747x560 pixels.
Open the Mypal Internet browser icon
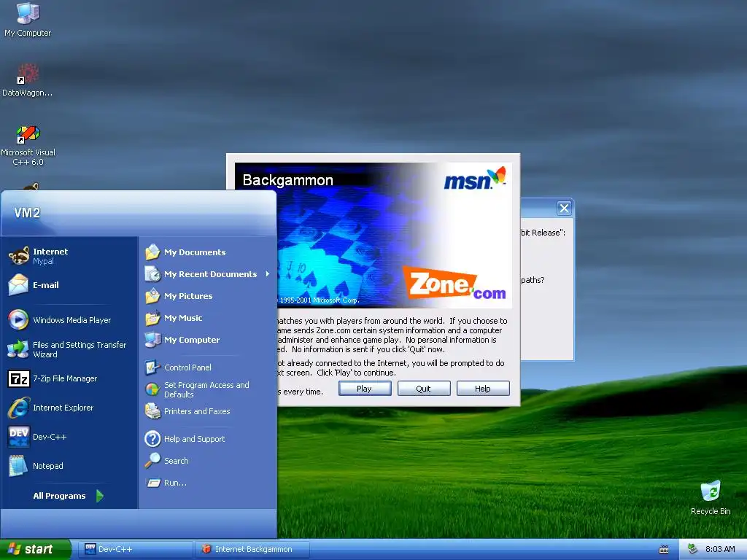coord(19,256)
